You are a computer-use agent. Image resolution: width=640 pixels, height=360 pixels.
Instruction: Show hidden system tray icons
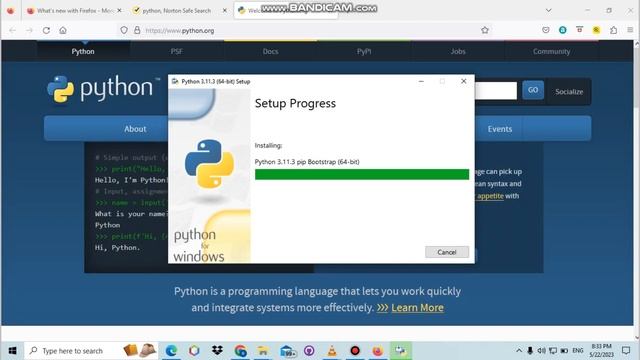[519, 351]
